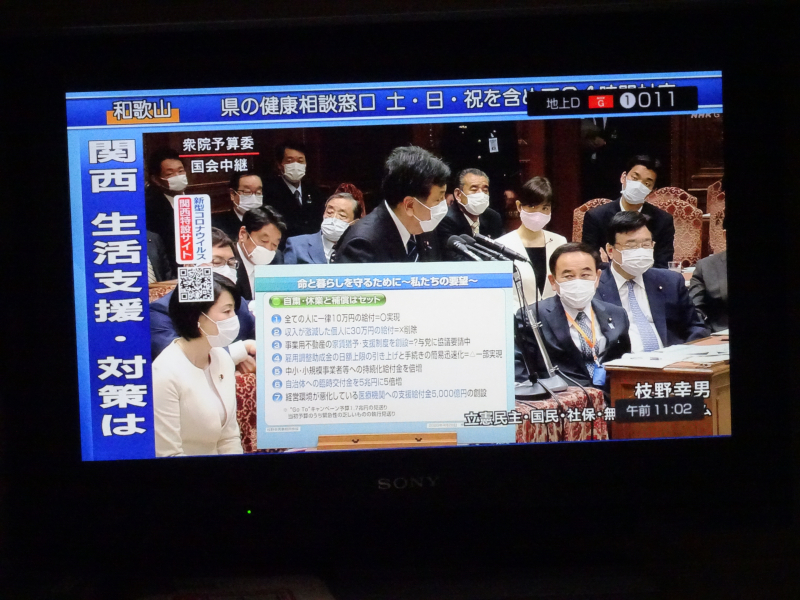The width and height of the screenshot is (800, 600).
Task: Click the 衆院予算委 caption
Action: [218, 144]
